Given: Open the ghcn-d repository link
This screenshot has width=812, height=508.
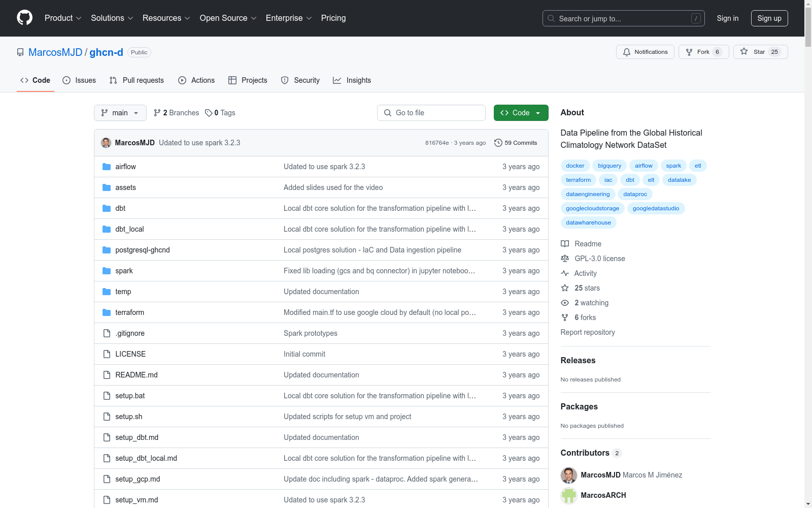Looking at the screenshot, I should (106, 52).
